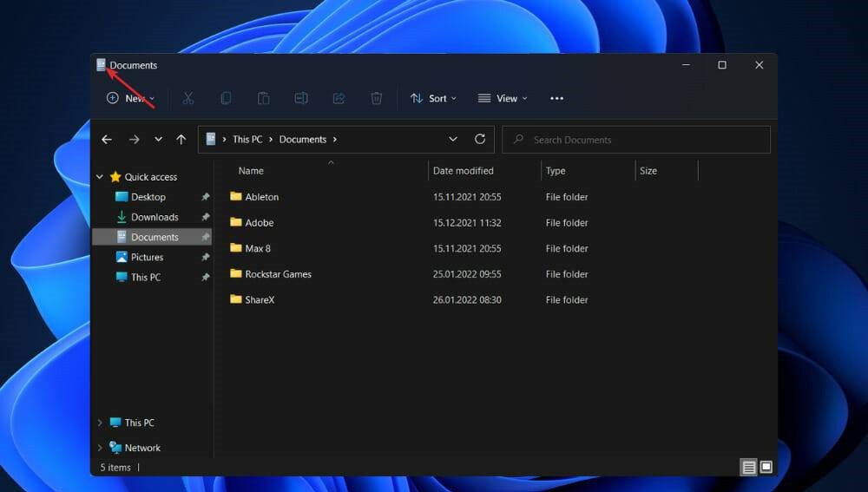Click the Share icon in toolbar
This screenshot has height=492, width=868.
(339, 99)
